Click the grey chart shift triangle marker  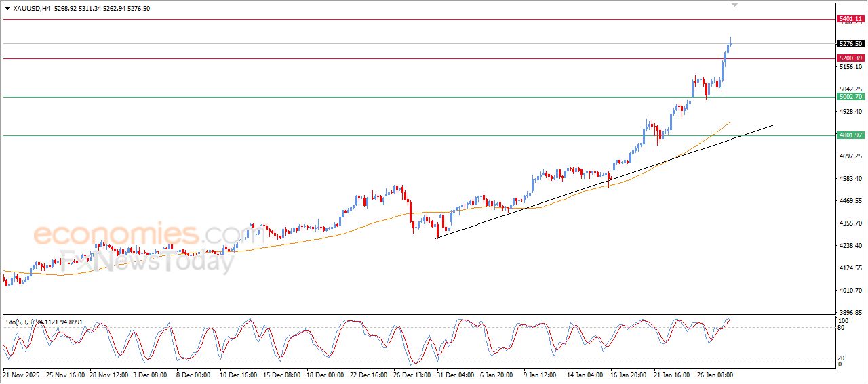pyautogui.click(x=734, y=5)
